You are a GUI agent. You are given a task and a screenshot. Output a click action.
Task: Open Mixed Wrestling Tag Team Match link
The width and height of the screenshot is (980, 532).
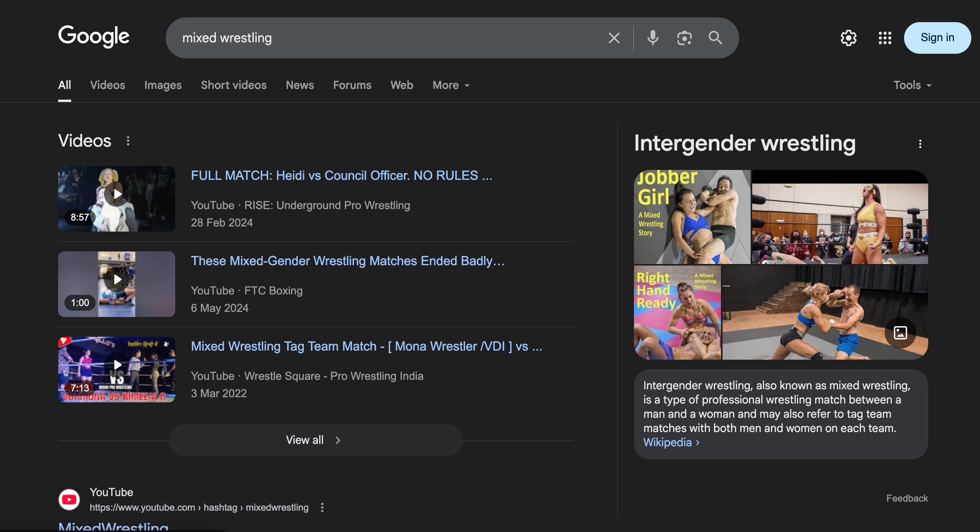[x=367, y=346]
